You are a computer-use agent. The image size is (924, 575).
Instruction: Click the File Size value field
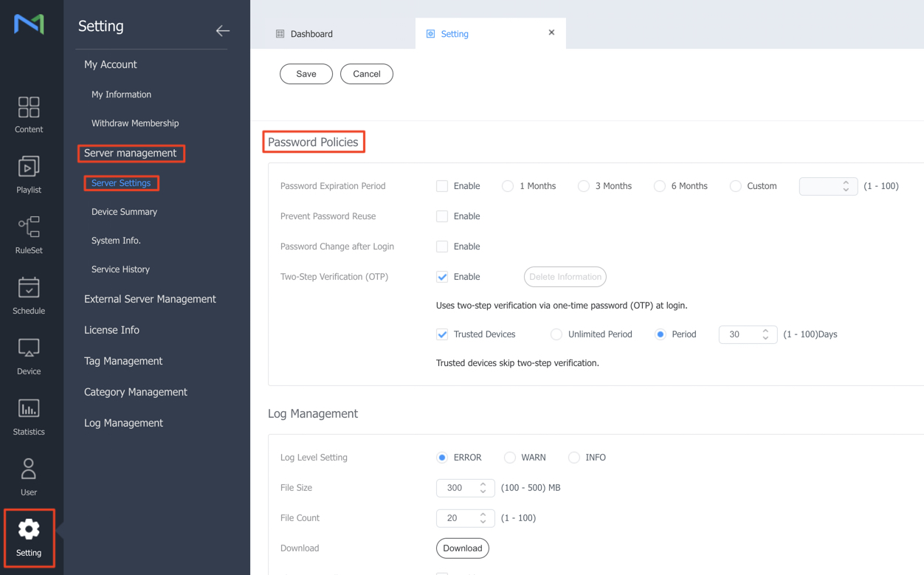tap(465, 488)
